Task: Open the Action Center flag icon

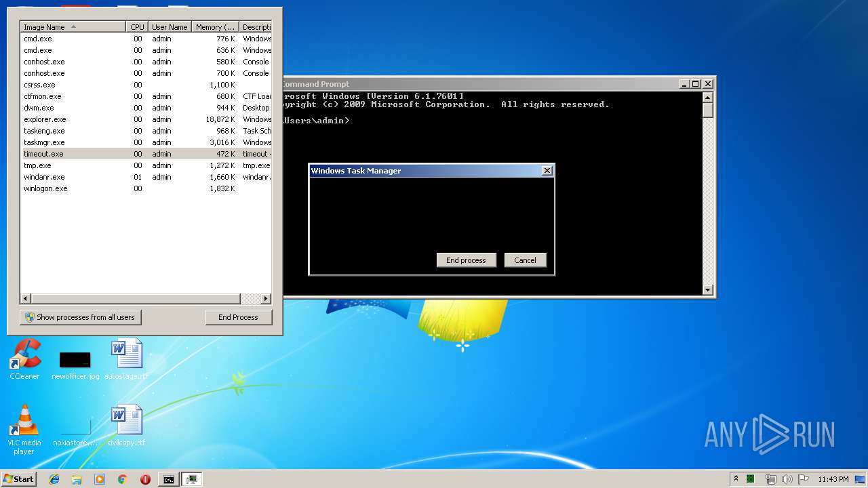Action: (x=804, y=479)
